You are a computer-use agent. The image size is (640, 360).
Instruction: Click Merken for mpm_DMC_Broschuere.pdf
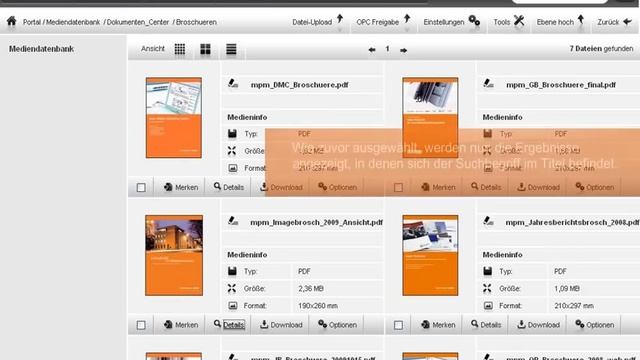click(181, 187)
